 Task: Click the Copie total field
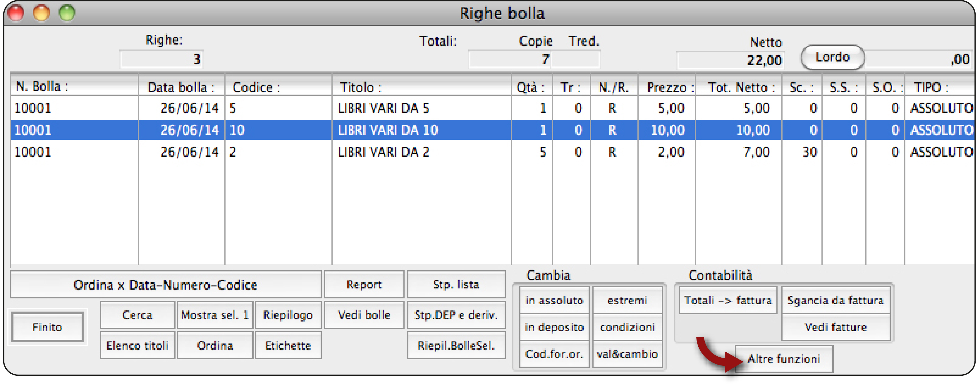510,59
